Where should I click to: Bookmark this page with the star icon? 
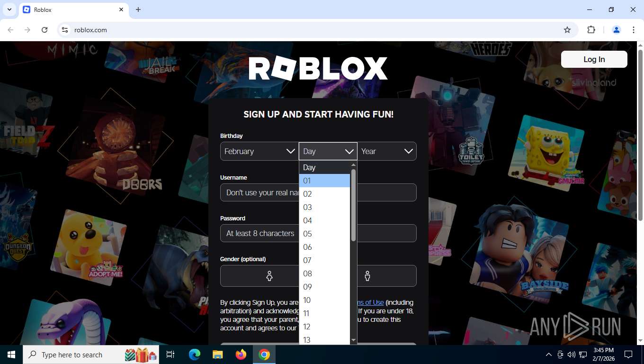tap(567, 30)
